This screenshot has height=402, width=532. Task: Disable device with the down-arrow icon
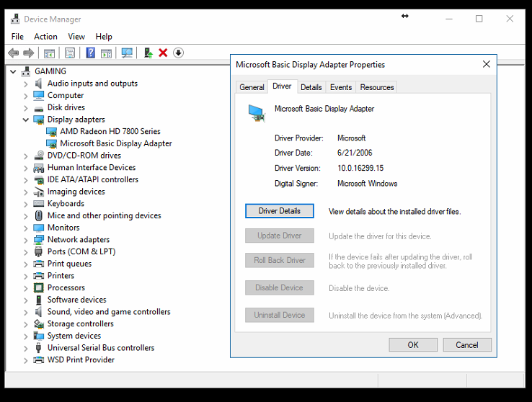(178, 53)
